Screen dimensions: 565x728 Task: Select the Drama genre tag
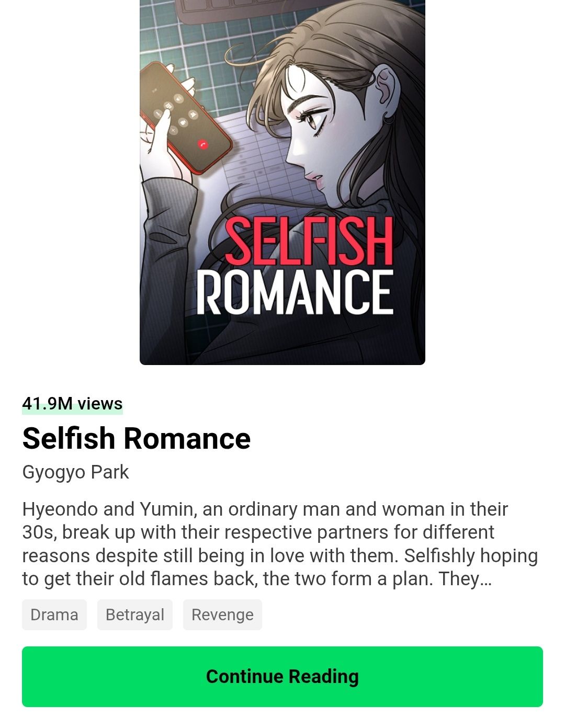(x=54, y=615)
